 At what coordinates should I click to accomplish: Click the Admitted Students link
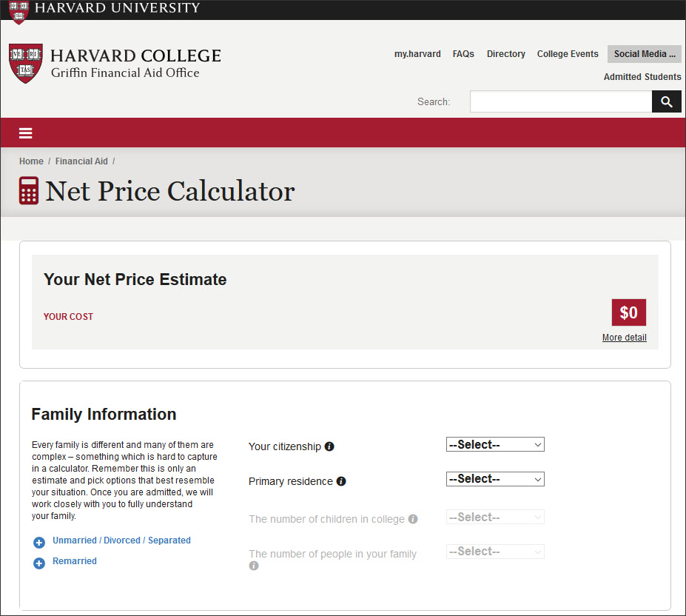point(642,77)
